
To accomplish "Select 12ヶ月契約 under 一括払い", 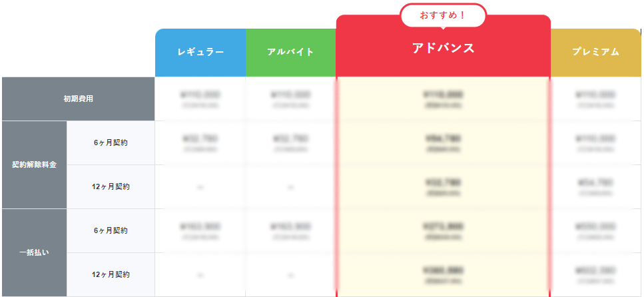I will tap(111, 275).
